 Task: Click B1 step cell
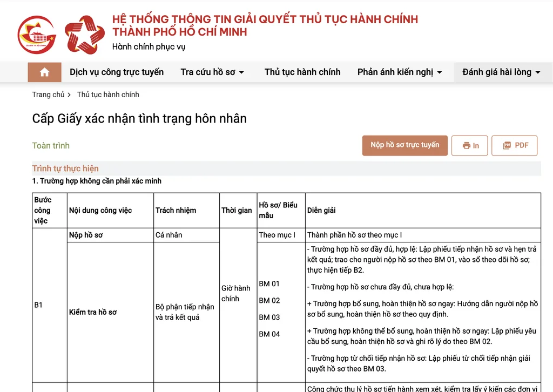coord(49,305)
